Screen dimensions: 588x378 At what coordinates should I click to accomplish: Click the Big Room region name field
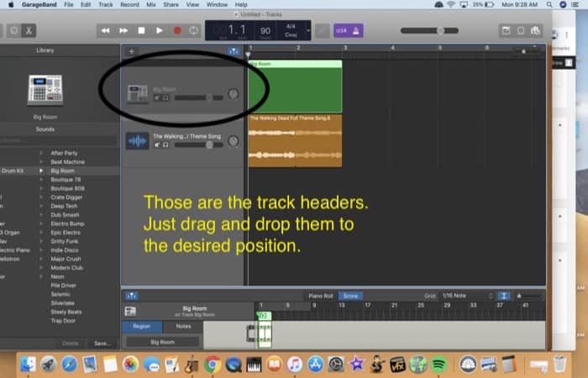[x=162, y=342]
